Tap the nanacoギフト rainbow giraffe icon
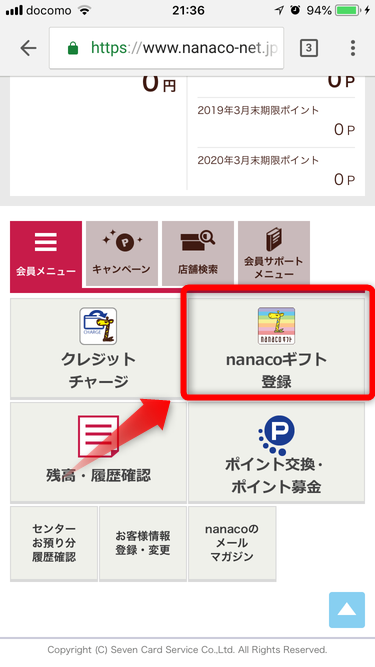The height and width of the screenshot is (667, 375). (x=276, y=326)
